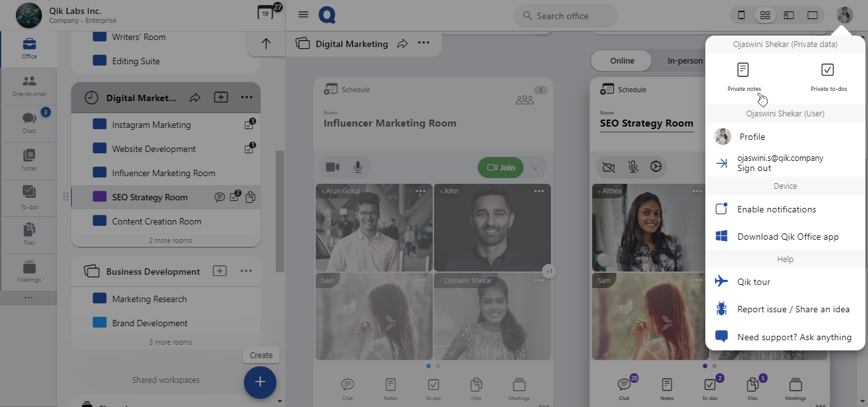Click the Search office field

coord(565,16)
